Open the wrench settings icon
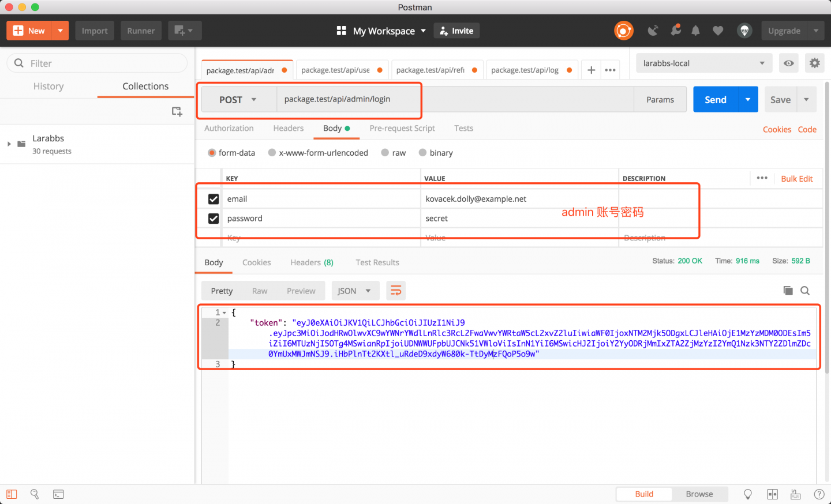This screenshot has width=831, height=504. 675,31
